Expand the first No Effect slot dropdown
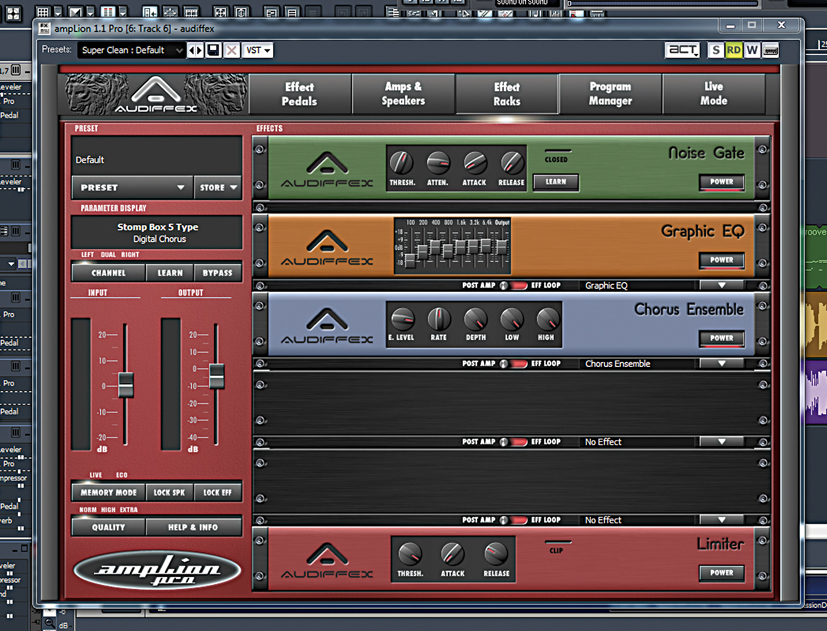This screenshot has width=827, height=631. 722,442
